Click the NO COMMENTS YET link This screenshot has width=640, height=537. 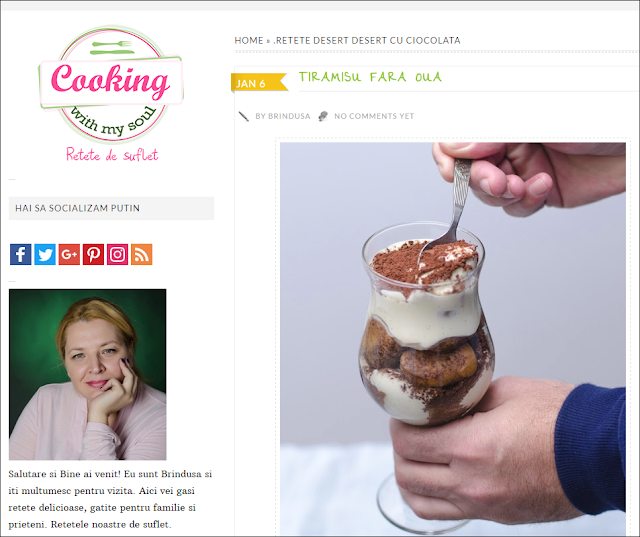click(x=374, y=116)
